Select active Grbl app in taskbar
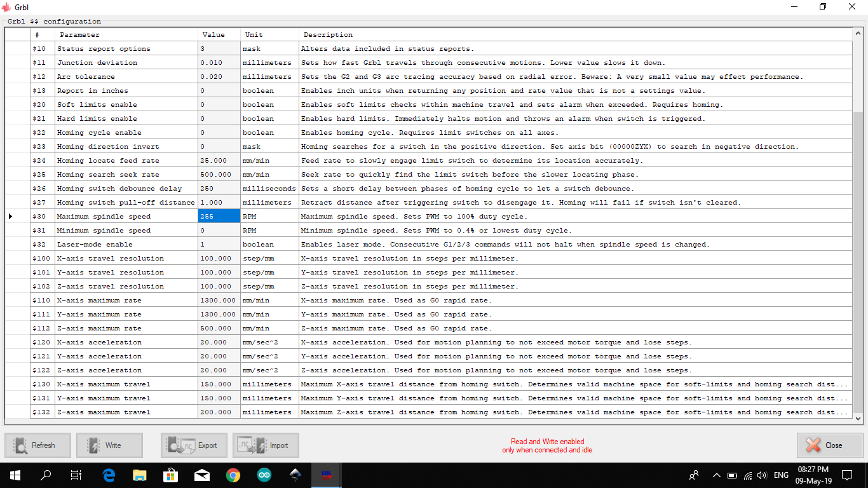 (327, 475)
